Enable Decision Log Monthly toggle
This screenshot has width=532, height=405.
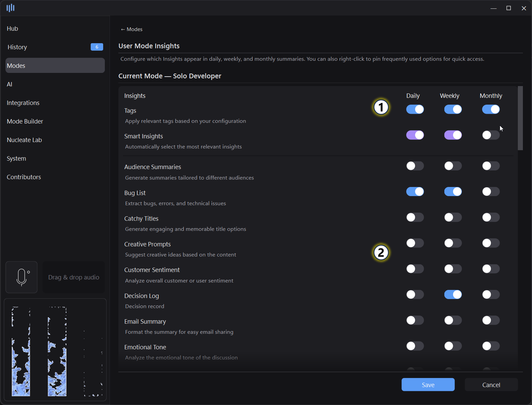(491, 295)
